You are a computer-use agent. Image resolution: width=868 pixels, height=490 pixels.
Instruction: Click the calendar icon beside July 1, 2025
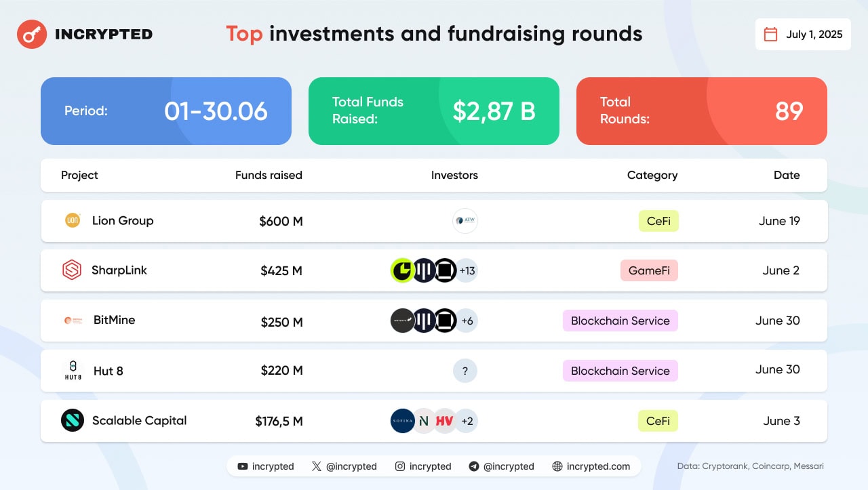tap(771, 35)
